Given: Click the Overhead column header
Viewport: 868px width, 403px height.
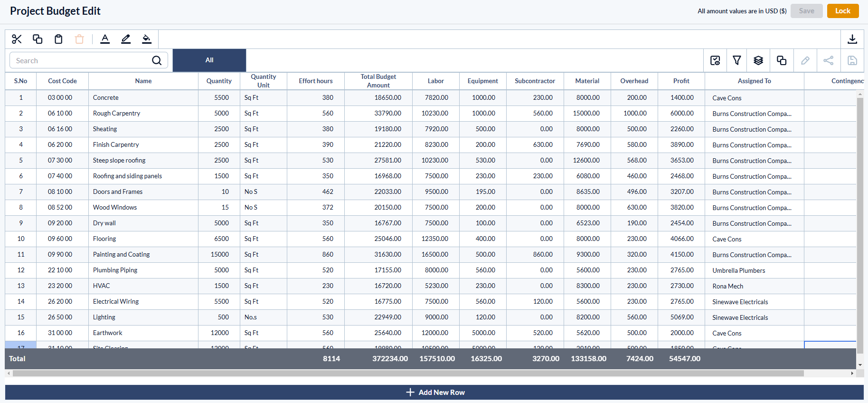Looking at the screenshot, I should pos(634,81).
